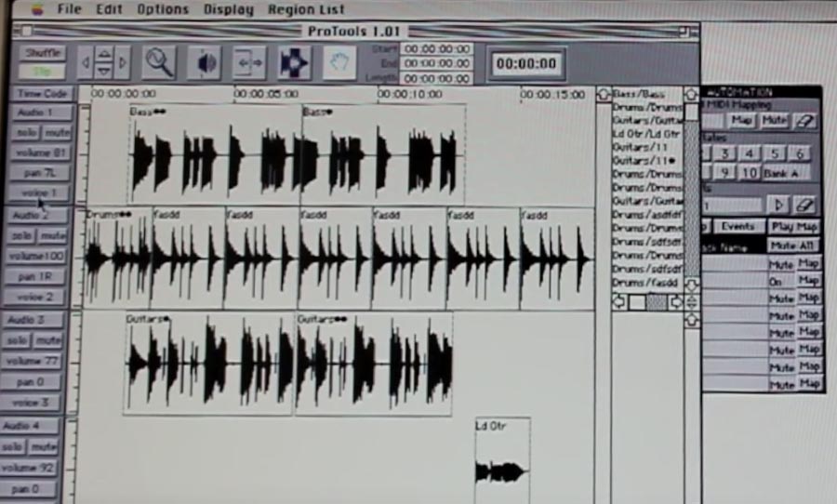Click the Map button in MIDI Mapping
Viewport: 837px width, 504px height.
pyautogui.click(x=742, y=120)
